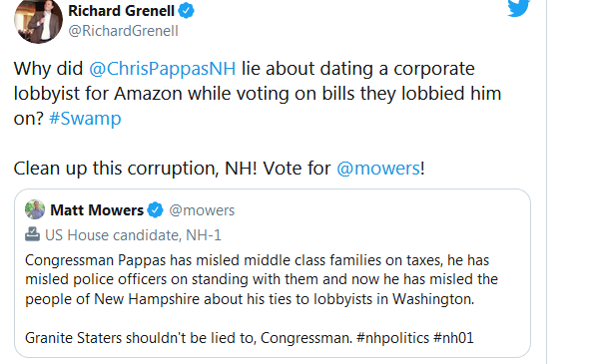Open Richard Grenell's profile photo

(38, 20)
